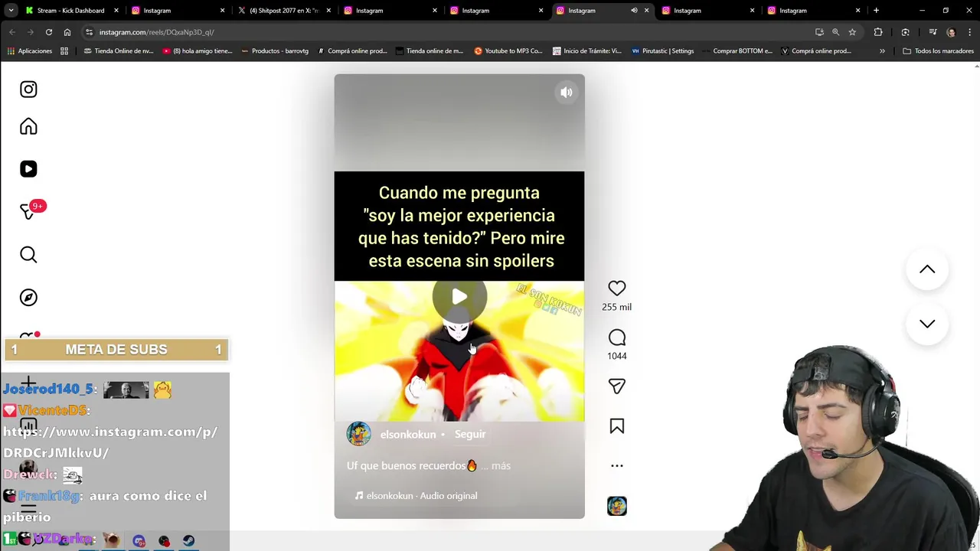Image resolution: width=980 pixels, height=551 pixels.
Task: Share the reel via paper plane icon
Action: click(616, 386)
